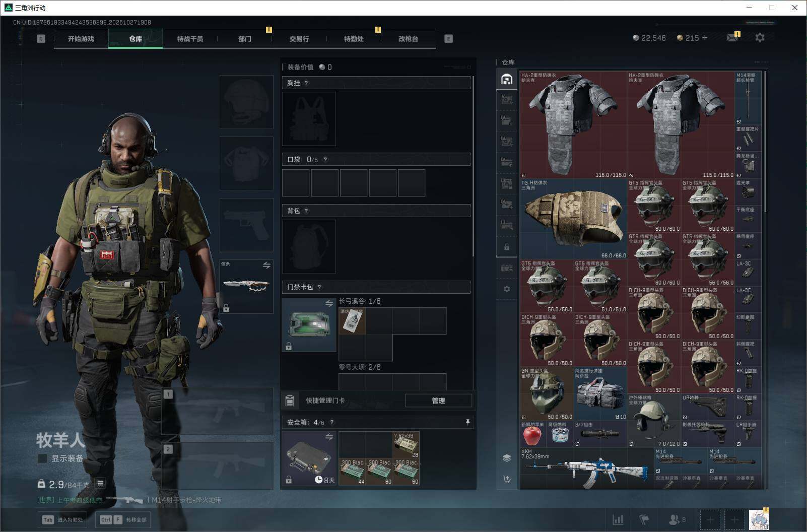The image size is (807, 532).
Task: Open the flag icon in the bottom bar
Action: 644,519
